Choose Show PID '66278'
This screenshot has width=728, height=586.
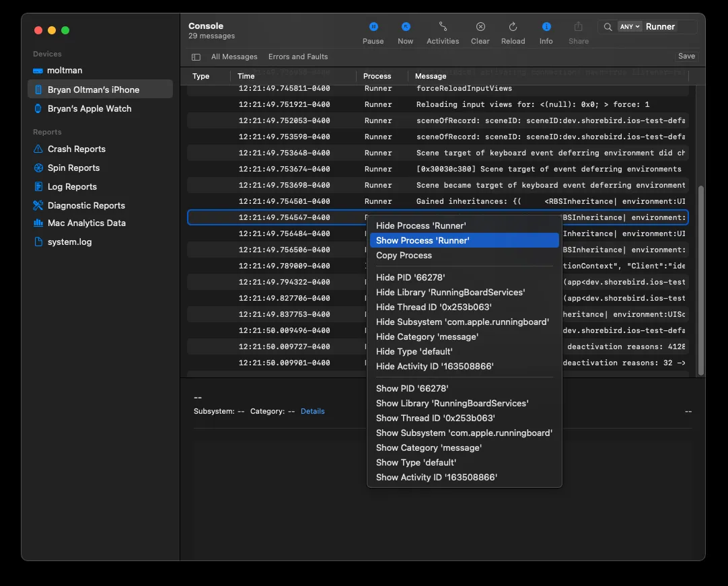[464, 389]
